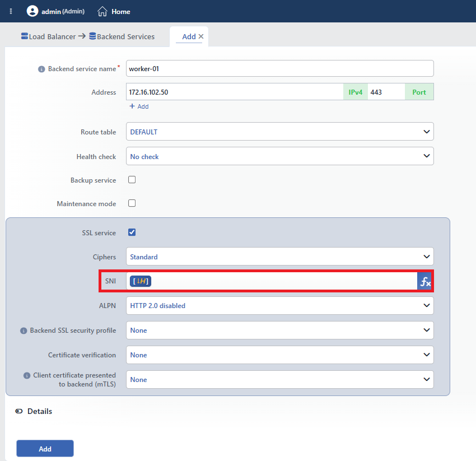Click admin (Admin) user label
The image size is (476, 461).
(x=63, y=12)
